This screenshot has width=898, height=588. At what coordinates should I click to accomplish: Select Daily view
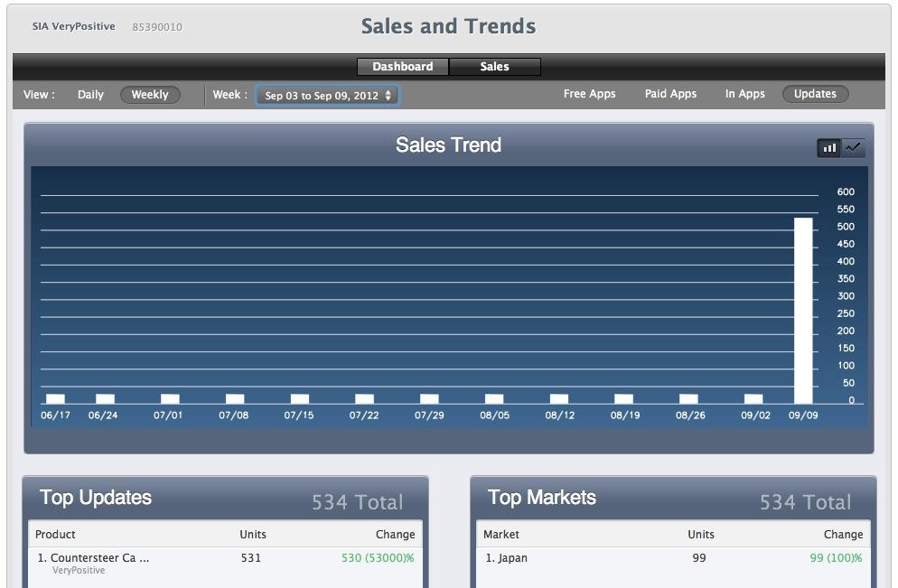90,95
